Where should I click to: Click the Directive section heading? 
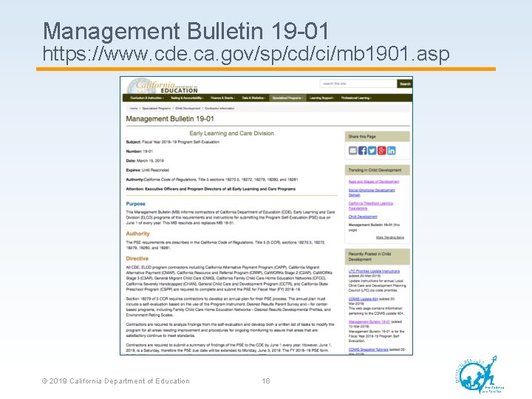(x=137, y=259)
